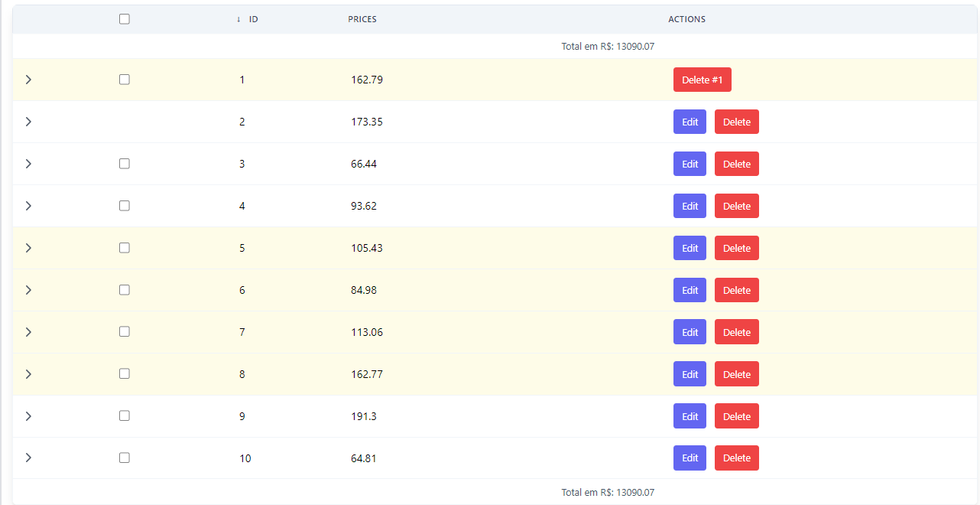This screenshot has width=980, height=505.
Task: Check the checkbox for row ID 7
Action: click(125, 332)
